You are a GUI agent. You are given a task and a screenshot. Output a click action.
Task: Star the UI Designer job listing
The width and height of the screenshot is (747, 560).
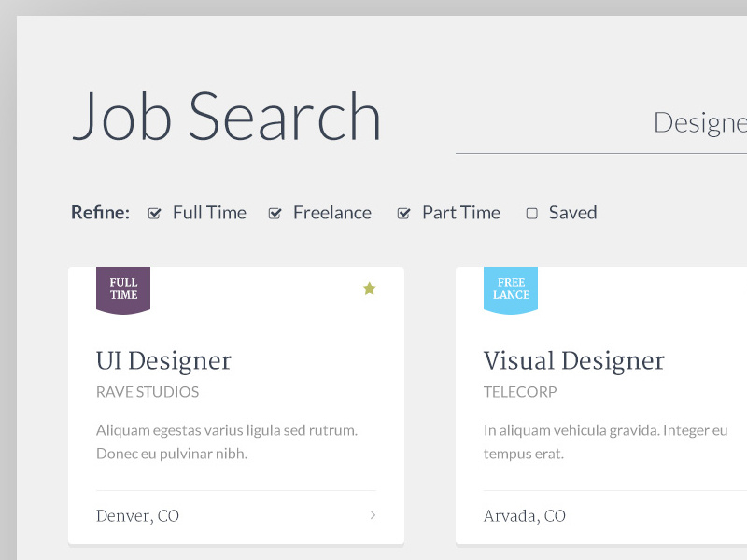[369, 289]
